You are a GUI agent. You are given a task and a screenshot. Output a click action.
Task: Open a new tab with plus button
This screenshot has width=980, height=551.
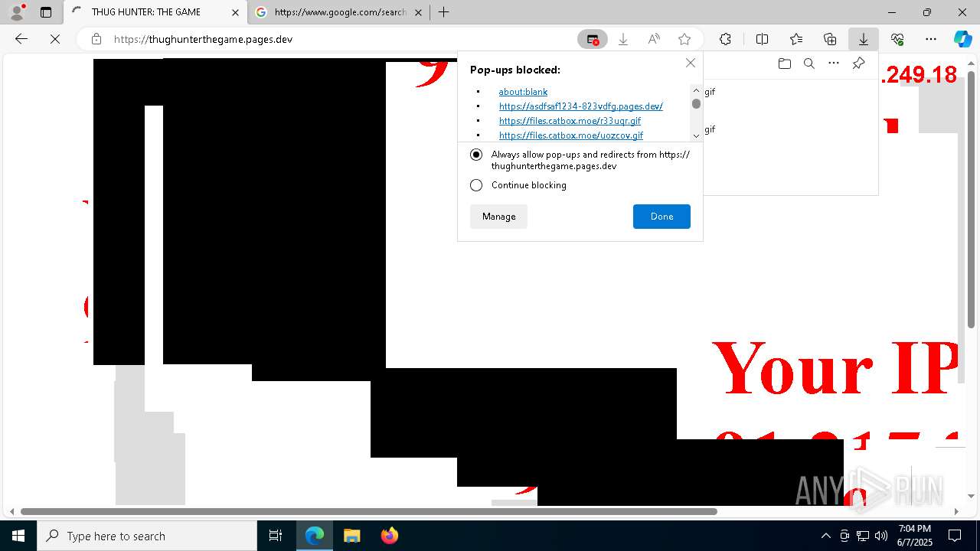point(443,12)
